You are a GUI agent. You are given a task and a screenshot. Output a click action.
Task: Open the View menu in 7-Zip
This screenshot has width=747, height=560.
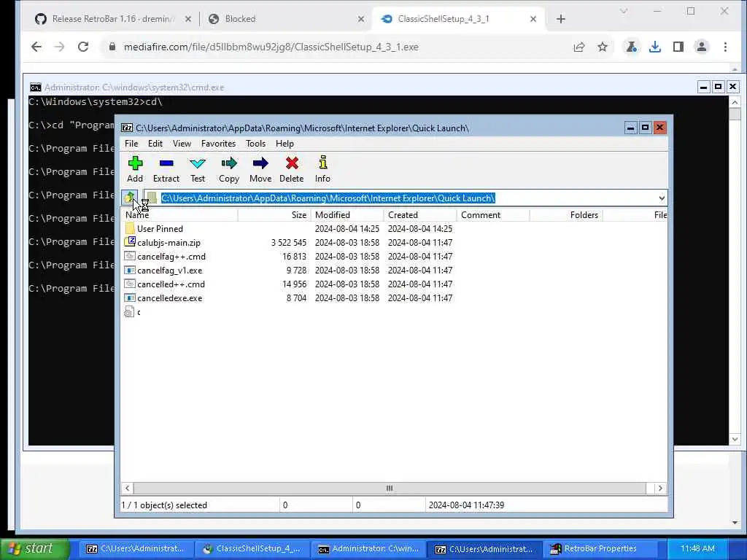tap(182, 144)
